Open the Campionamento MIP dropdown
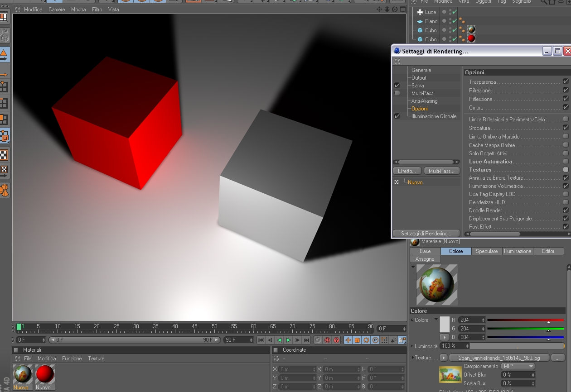Viewport: 571px width, 392px height. [518, 366]
